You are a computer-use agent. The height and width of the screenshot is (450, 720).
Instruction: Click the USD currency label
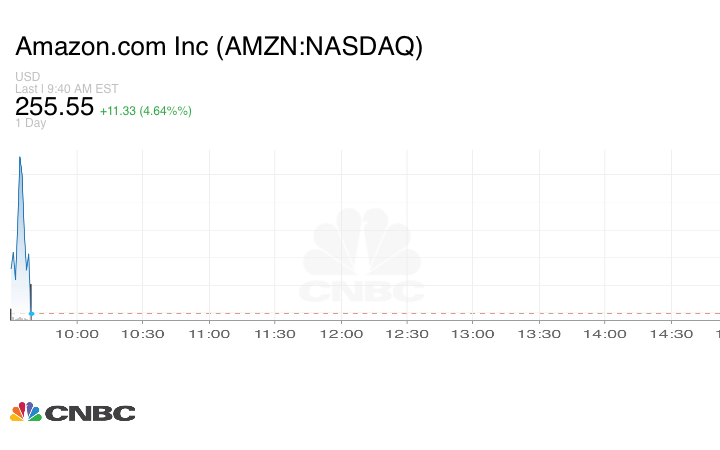click(x=27, y=77)
